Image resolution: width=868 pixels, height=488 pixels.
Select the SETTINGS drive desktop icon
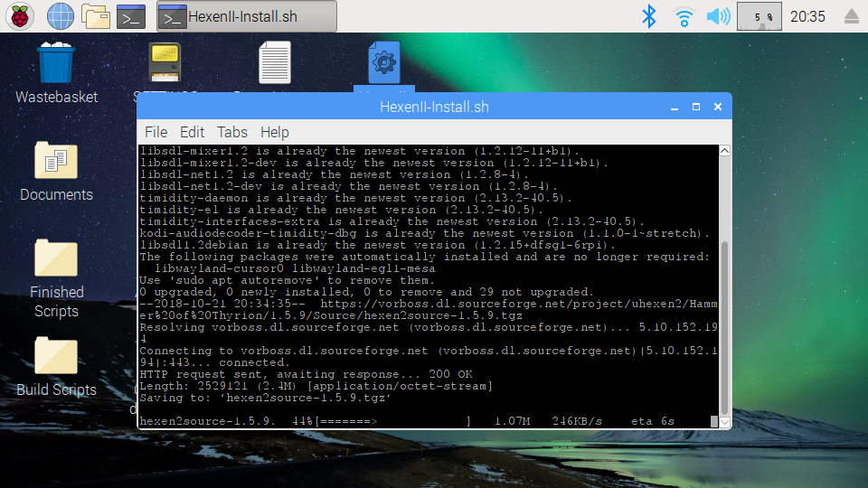(165, 62)
